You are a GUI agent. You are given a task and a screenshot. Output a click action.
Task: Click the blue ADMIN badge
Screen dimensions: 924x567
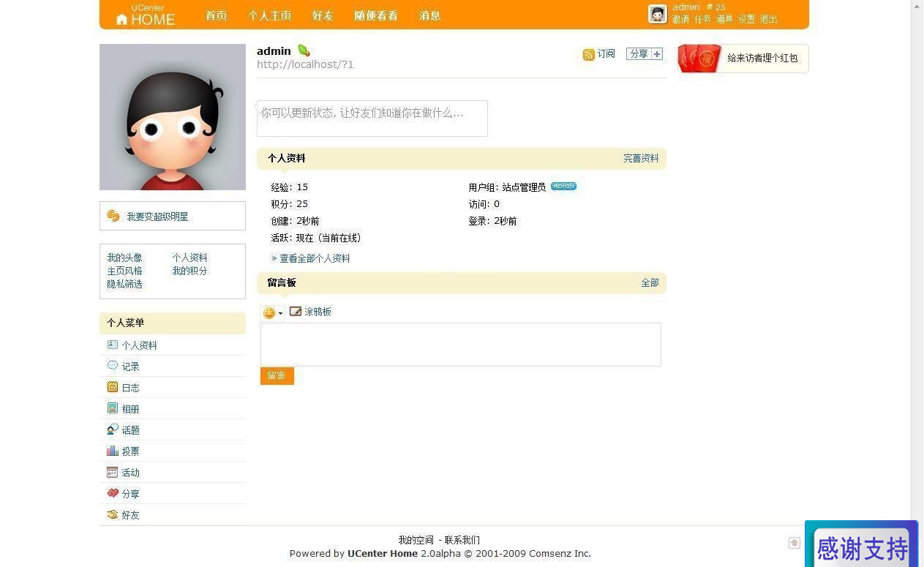click(x=563, y=187)
